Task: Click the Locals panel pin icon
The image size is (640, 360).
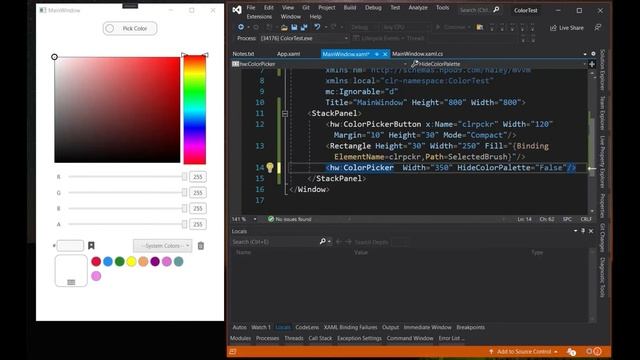Action: [583, 231]
